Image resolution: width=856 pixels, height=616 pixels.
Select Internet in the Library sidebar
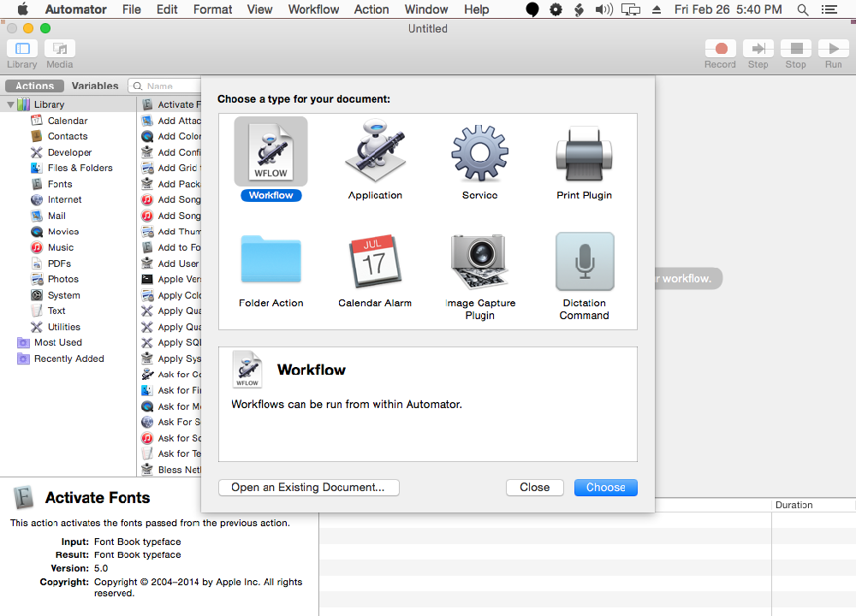[64, 199]
